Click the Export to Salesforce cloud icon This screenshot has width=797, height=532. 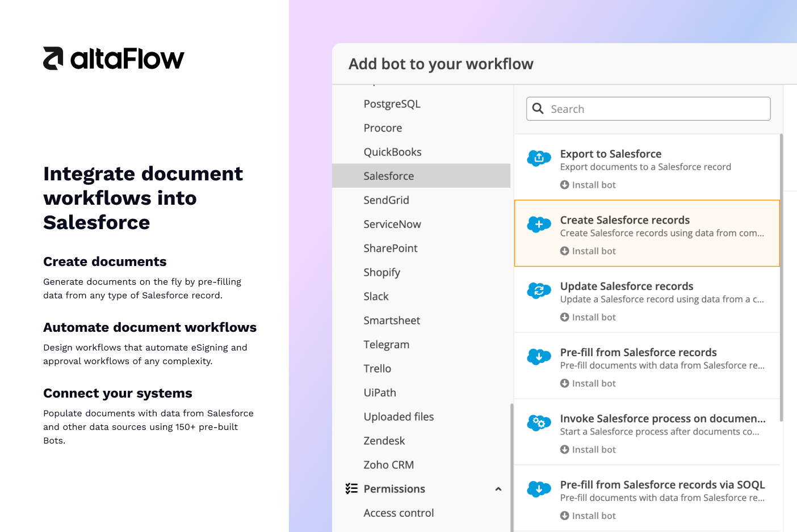(x=539, y=158)
